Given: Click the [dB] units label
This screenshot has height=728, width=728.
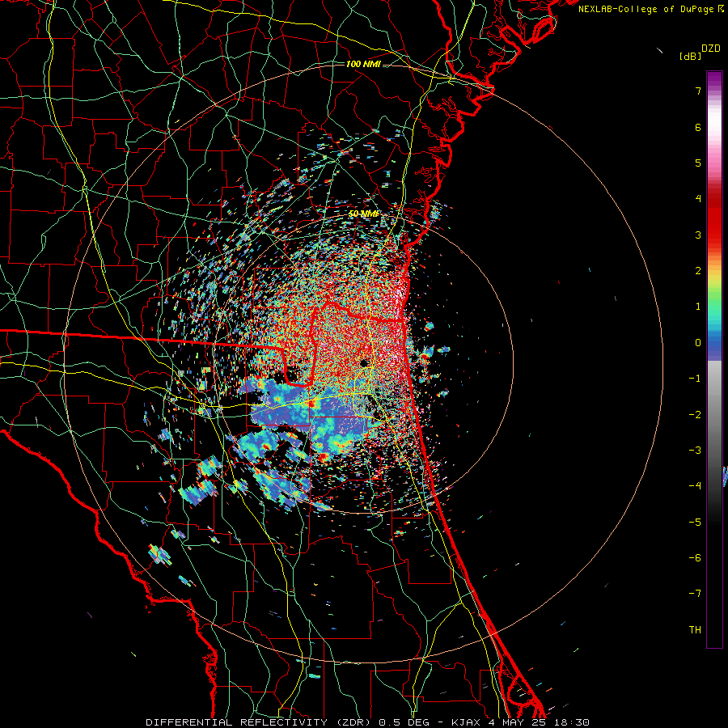Looking at the screenshot, I should point(690,56).
